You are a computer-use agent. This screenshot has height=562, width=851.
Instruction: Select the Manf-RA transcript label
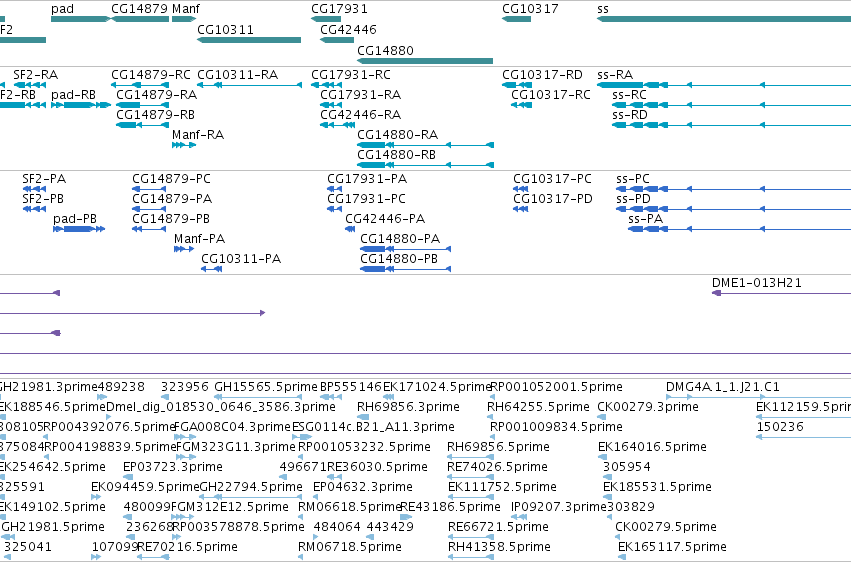[198, 135]
